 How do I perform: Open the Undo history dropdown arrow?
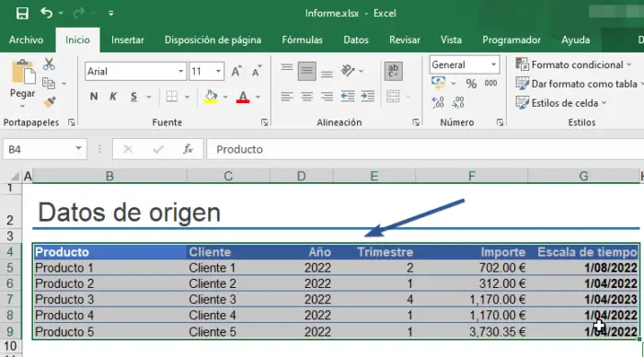pyautogui.click(x=61, y=13)
